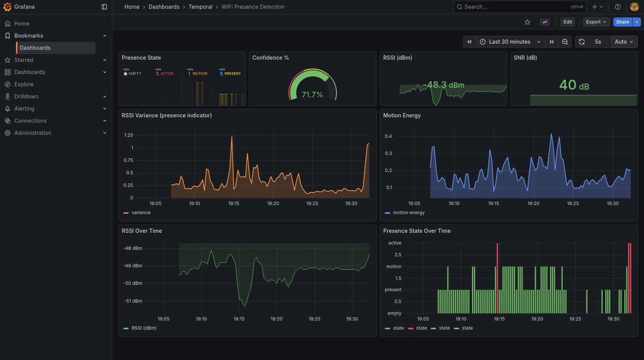Go to Dashboards breadcrumb link
The height and width of the screenshot is (360, 644).
(164, 6)
